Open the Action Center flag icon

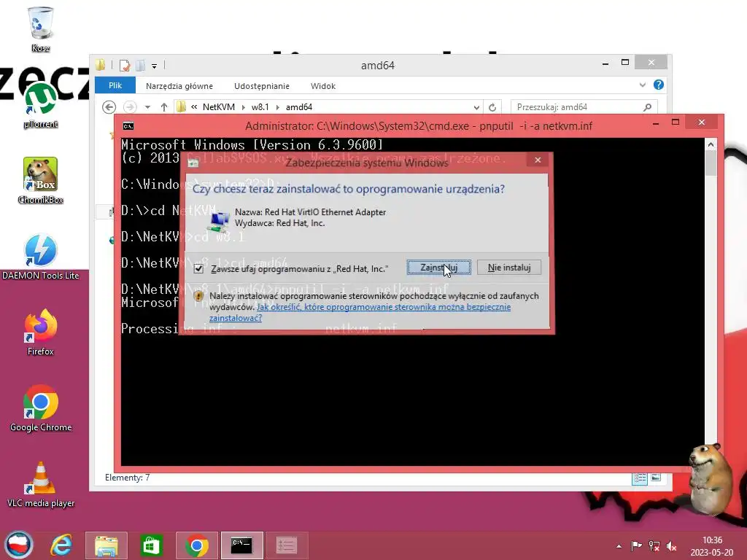(636, 546)
